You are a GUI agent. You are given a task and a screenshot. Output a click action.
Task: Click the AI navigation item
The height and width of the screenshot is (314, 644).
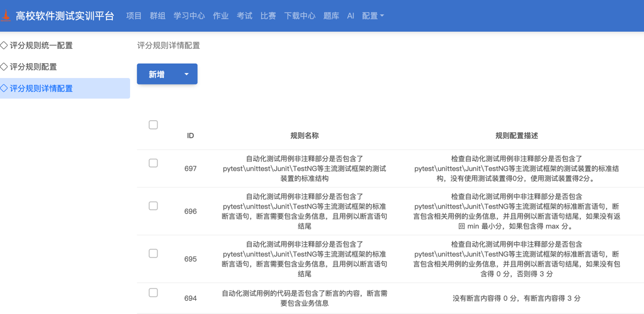[351, 16]
